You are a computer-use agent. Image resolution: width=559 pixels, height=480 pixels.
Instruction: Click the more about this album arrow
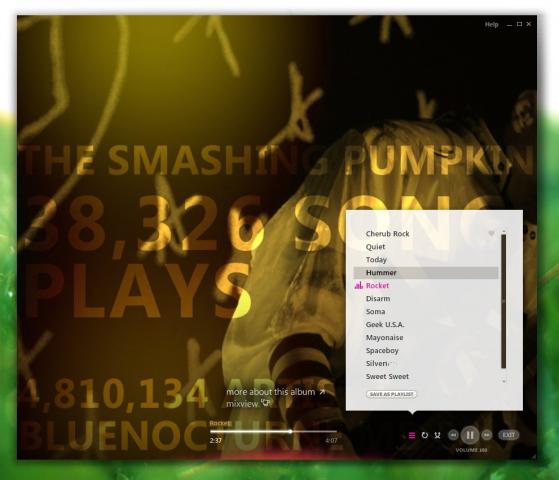pyautogui.click(x=322, y=392)
